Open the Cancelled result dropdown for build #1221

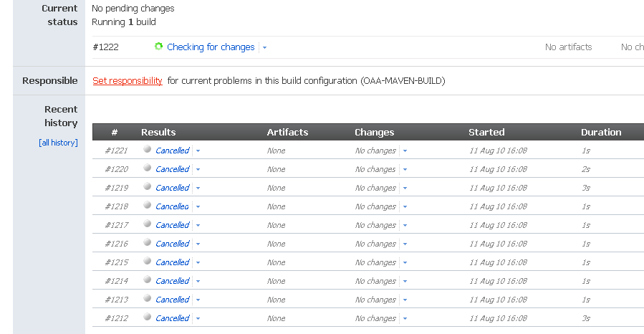click(x=198, y=151)
